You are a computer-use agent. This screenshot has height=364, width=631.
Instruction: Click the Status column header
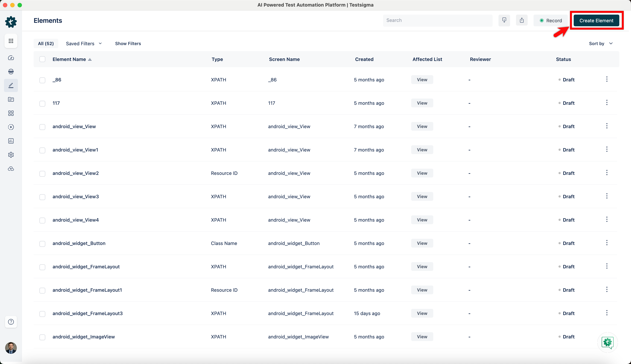click(x=563, y=59)
